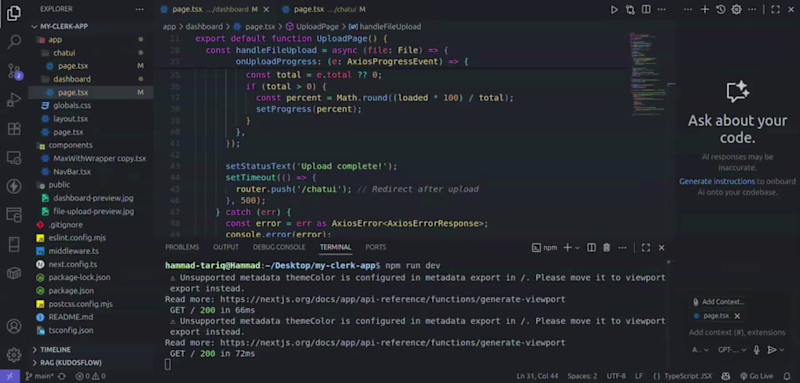800x383 pixels.
Task: Click the chat input field
Action: point(737,333)
